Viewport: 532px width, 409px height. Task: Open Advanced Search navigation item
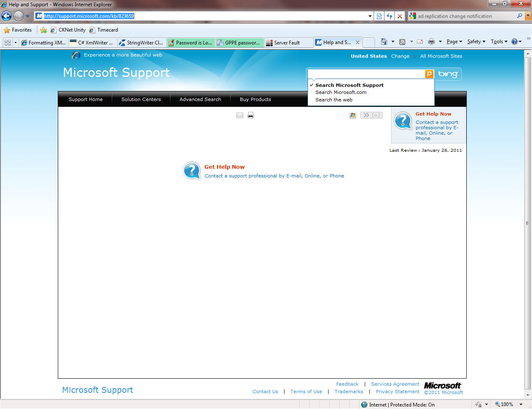pyautogui.click(x=200, y=99)
